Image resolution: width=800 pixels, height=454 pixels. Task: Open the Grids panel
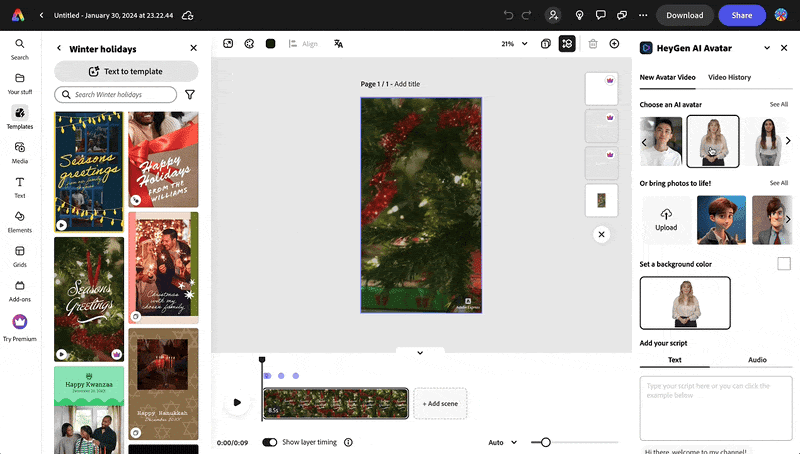(19, 256)
